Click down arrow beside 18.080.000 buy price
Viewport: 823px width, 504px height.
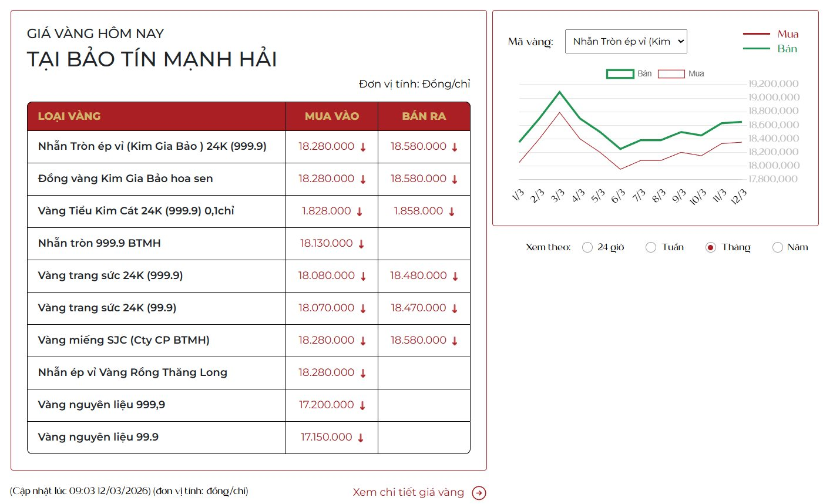(x=363, y=276)
